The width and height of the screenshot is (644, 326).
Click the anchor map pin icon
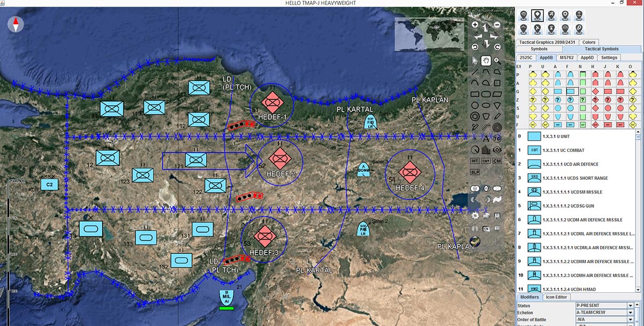point(579,15)
